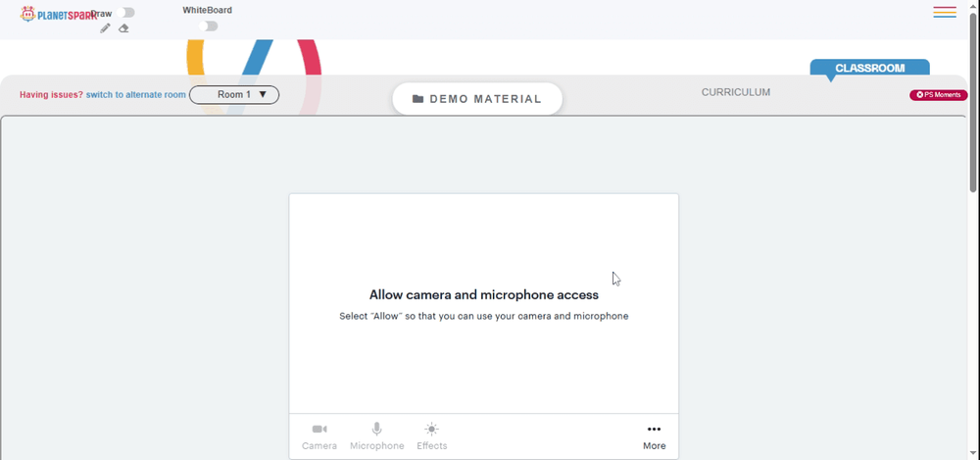The image size is (980, 460).
Task: Click the 'Select Allow' instruction text
Action: tap(484, 316)
